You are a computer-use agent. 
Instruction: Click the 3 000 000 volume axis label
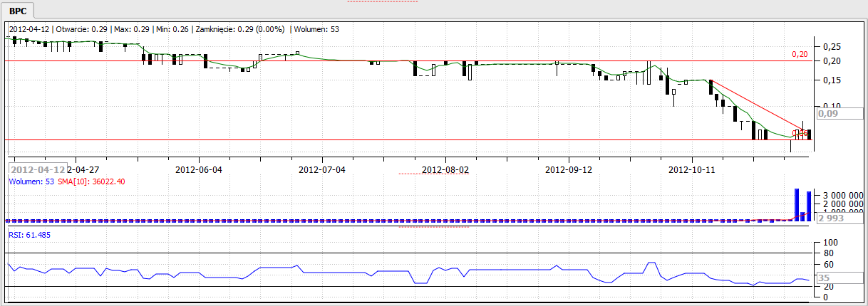tap(842, 194)
